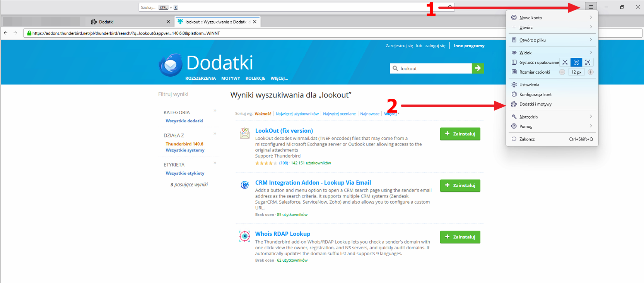
Task: Open the Whois RDAP Lookup title link
Action: click(x=283, y=234)
